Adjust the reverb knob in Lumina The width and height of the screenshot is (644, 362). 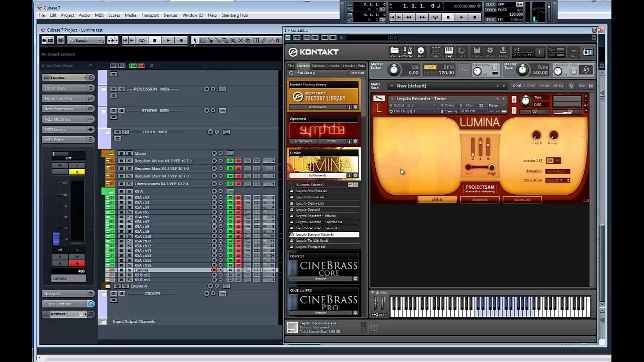(536, 135)
